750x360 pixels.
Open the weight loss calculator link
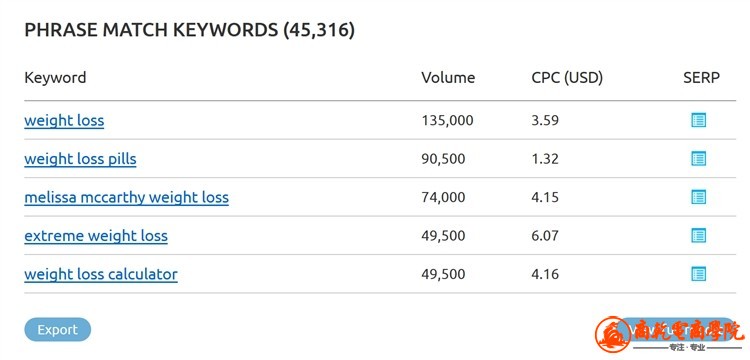[101, 274]
